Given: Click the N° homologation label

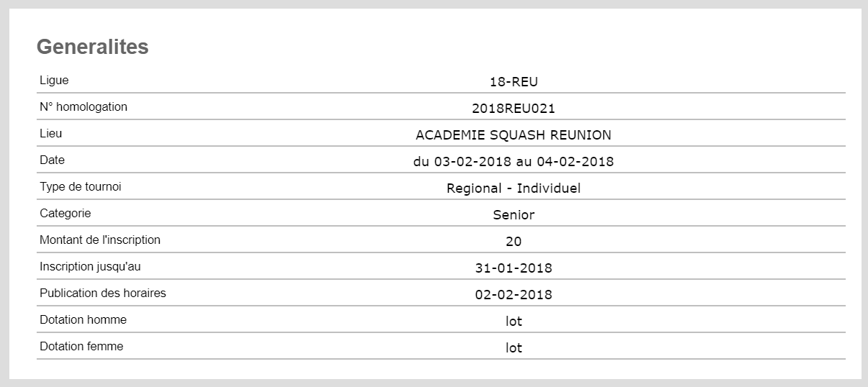Looking at the screenshot, I should coord(83,106).
